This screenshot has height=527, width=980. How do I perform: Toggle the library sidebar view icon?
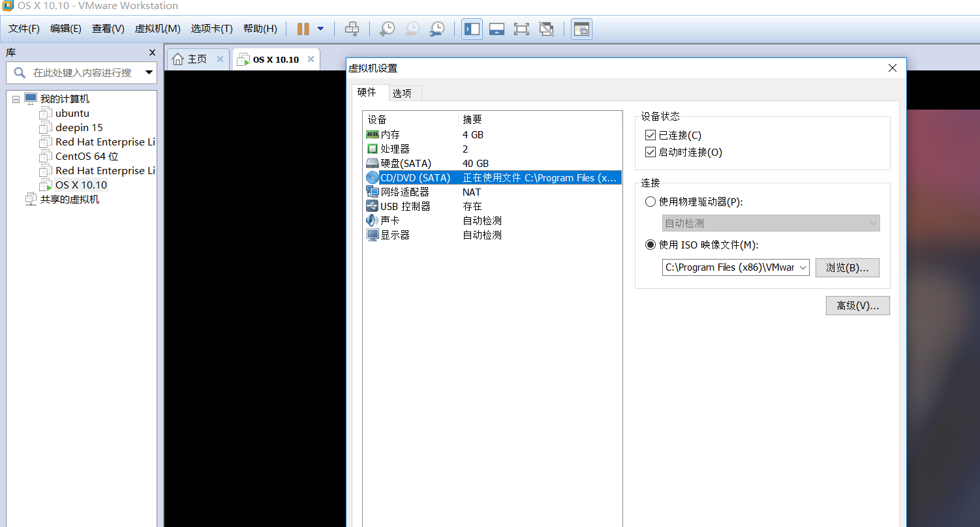[x=472, y=29]
